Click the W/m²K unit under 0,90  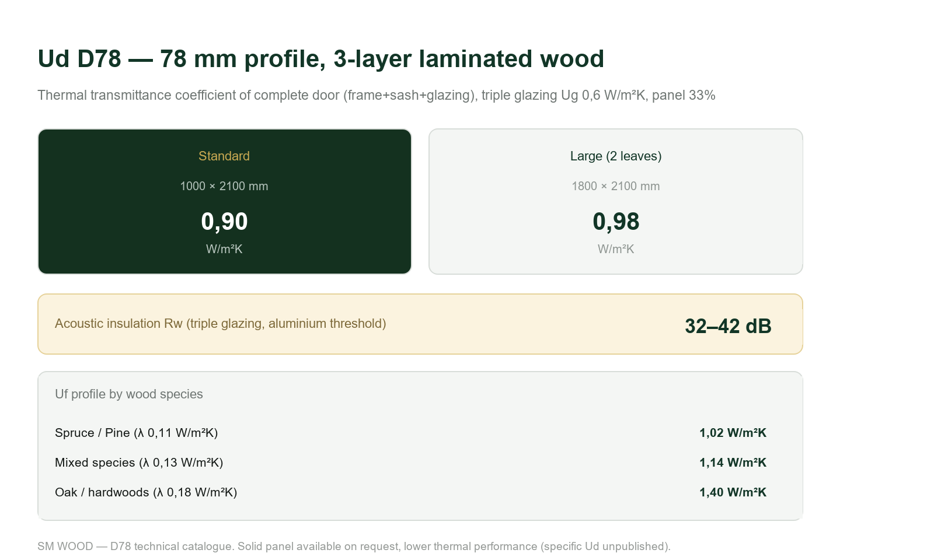pyautogui.click(x=224, y=249)
